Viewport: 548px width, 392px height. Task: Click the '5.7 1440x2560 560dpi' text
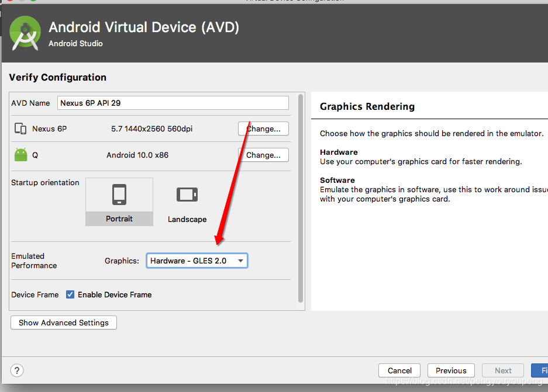[x=151, y=129]
